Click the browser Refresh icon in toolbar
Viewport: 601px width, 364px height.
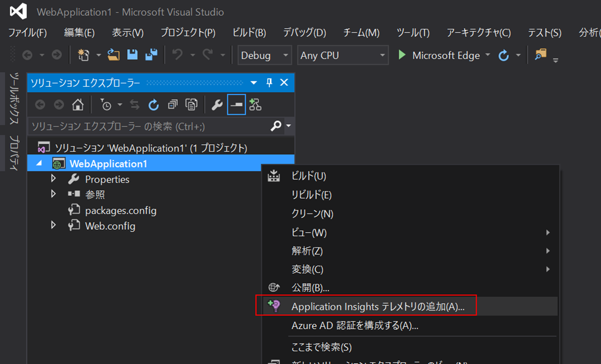tap(504, 56)
